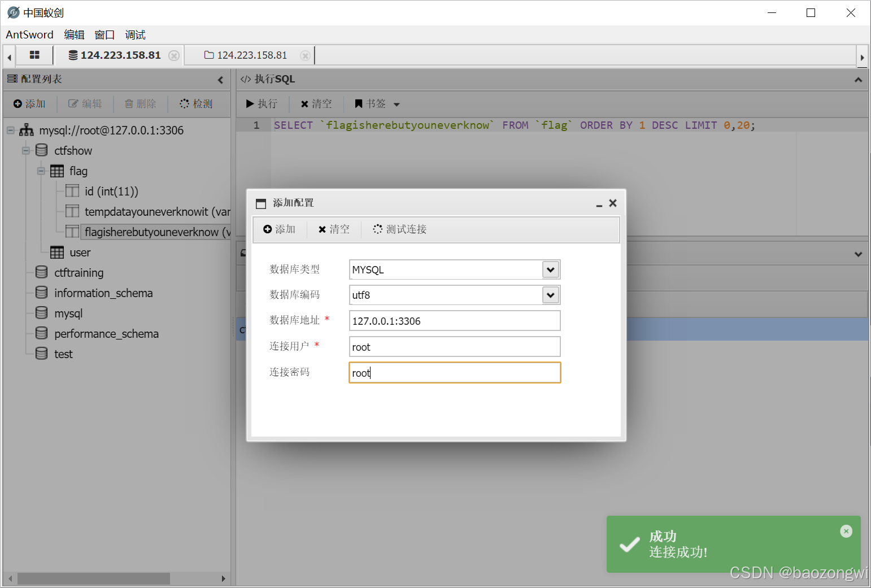This screenshot has height=588, width=871.
Task: Click the test database icon
Action: (x=41, y=354)
